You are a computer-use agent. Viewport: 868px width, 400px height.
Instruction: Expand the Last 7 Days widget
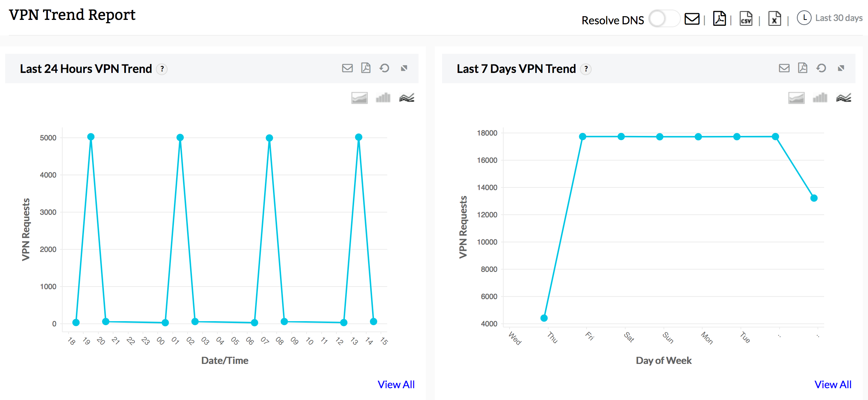(841, 68)
